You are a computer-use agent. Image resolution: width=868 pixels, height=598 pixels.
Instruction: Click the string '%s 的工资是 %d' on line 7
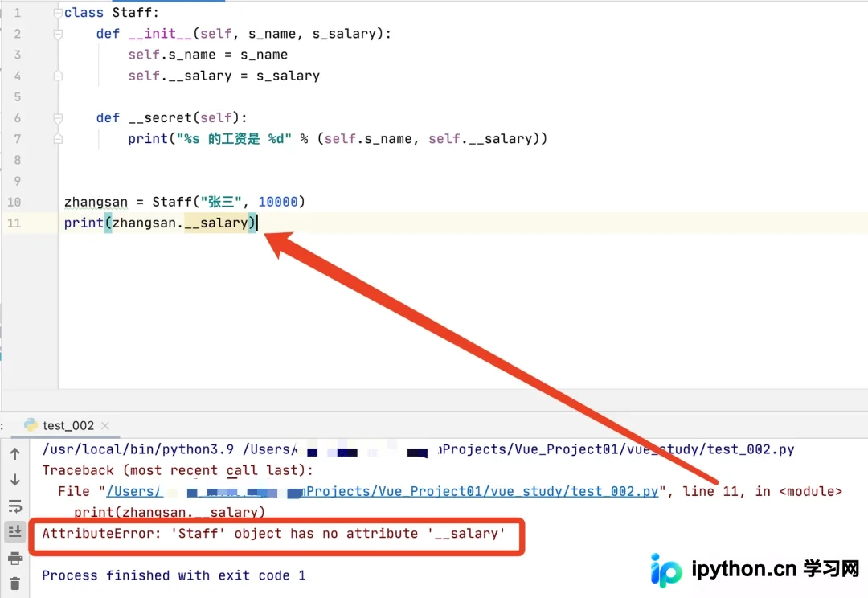pos(234,139)
